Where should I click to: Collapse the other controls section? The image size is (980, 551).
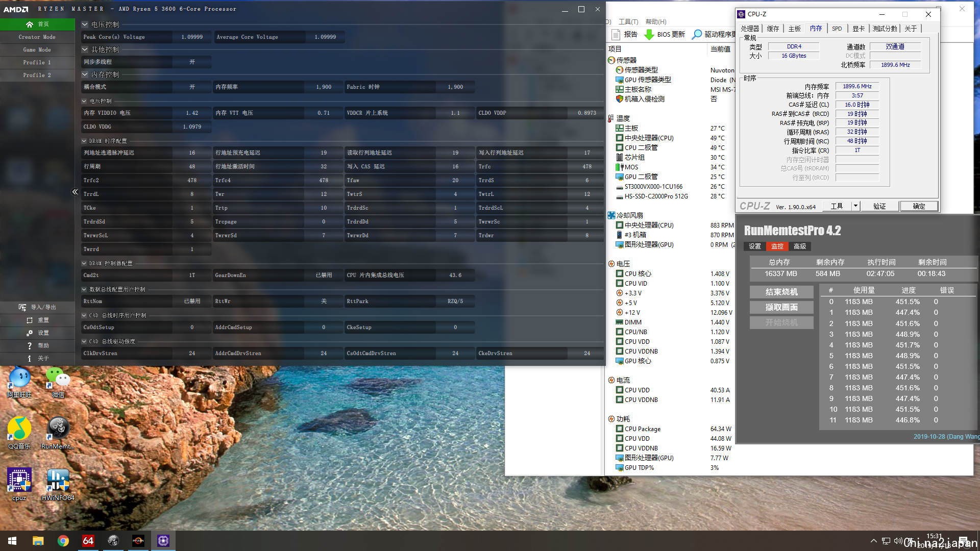(x=85, y=49)
